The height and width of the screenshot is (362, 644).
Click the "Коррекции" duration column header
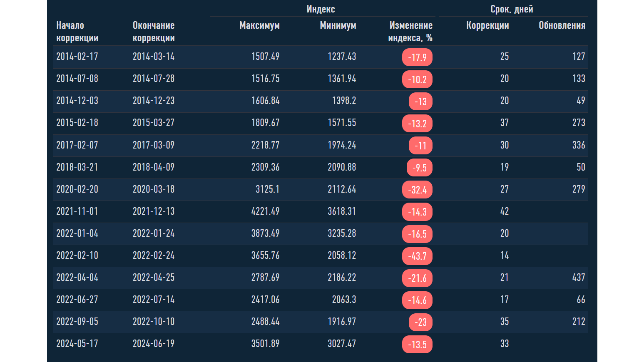[487, 26]
